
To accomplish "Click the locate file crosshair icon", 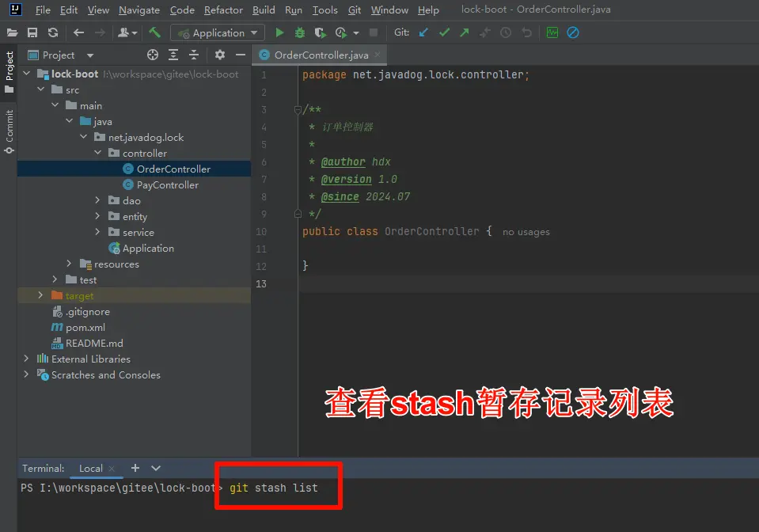I will tap(153, 55).
